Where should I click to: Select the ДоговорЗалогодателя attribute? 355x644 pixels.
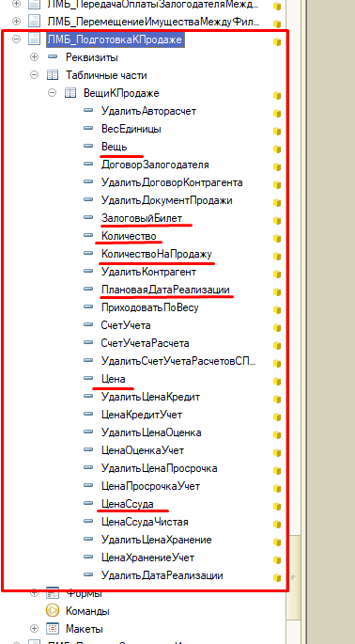[x=155, y=165]
